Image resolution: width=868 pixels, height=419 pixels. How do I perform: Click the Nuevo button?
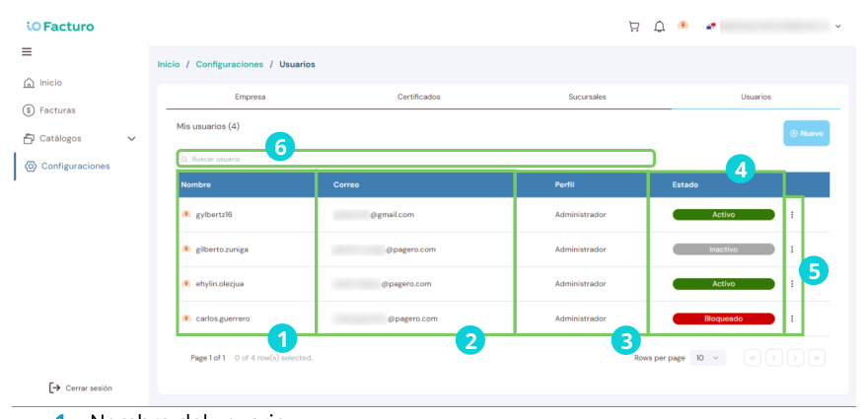(x=806, y=133)
